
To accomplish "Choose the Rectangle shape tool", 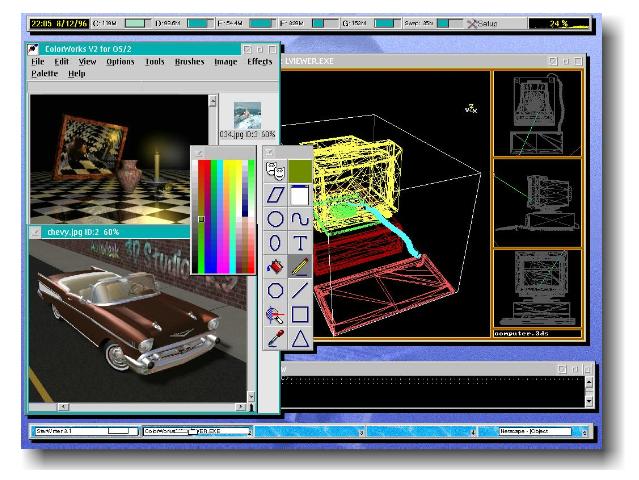I will click(x=300, y=315).
